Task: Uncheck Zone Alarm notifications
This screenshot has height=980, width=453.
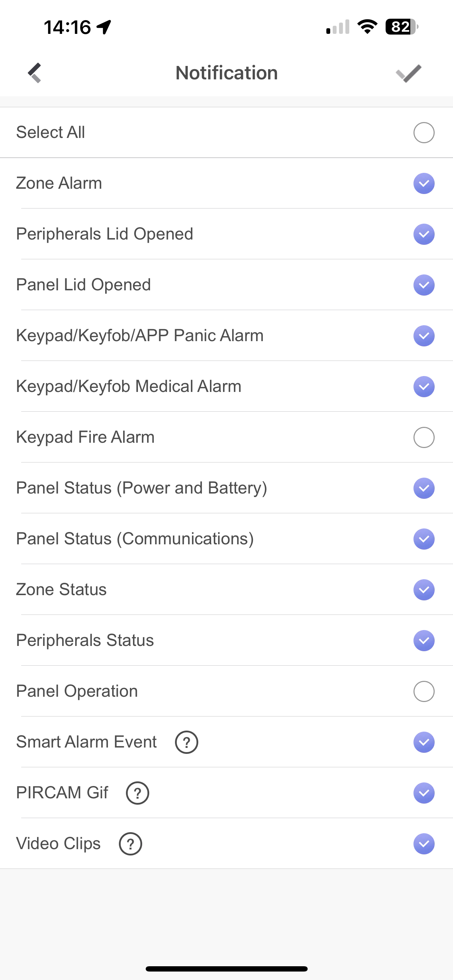Action: coord(424,183)
